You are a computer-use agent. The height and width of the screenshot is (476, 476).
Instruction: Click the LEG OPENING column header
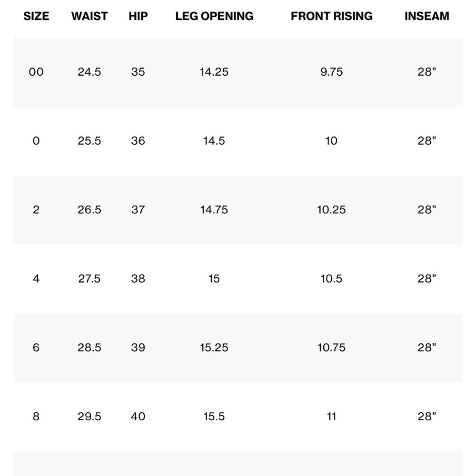[214, 16]
